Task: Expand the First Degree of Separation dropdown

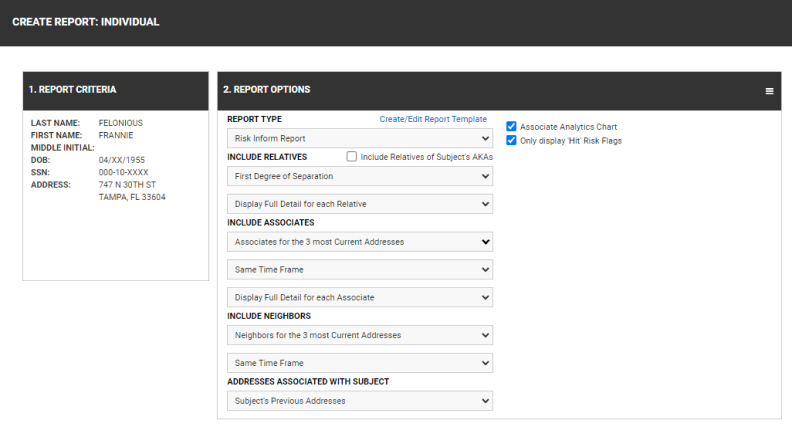Action: (x=359, y=176)
